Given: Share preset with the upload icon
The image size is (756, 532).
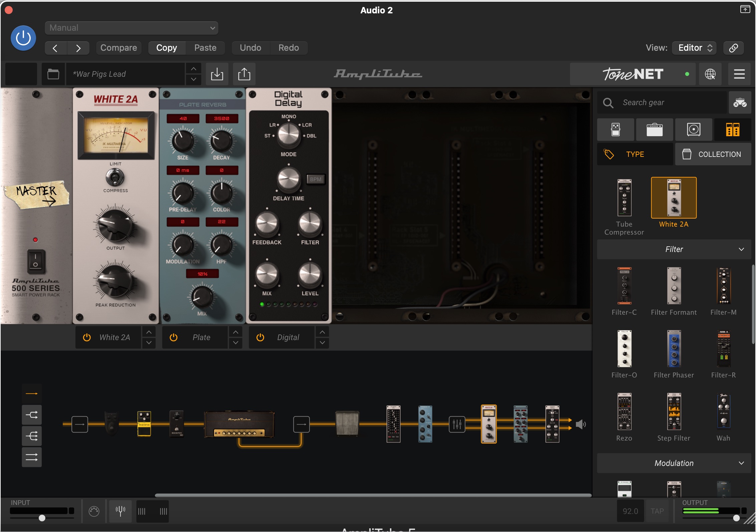Looking at the screenshot, I should (x=244, y=74).
